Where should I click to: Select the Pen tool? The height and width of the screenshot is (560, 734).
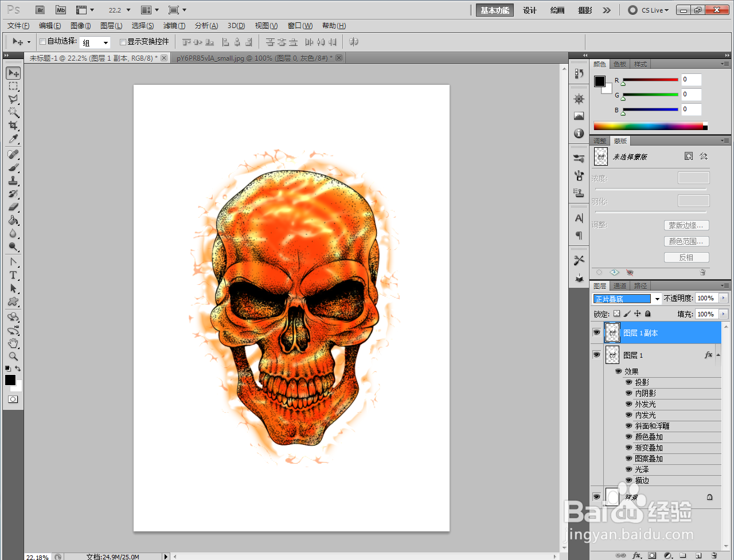[x=13, y=263]
